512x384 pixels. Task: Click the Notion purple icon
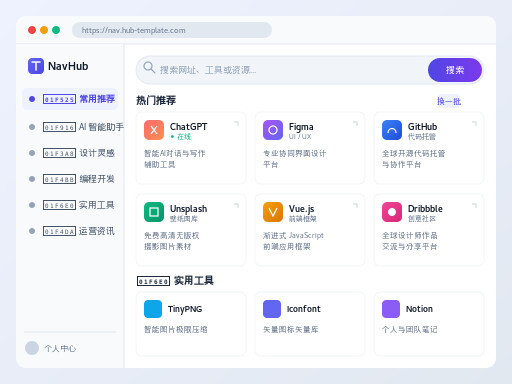[391, 309]
